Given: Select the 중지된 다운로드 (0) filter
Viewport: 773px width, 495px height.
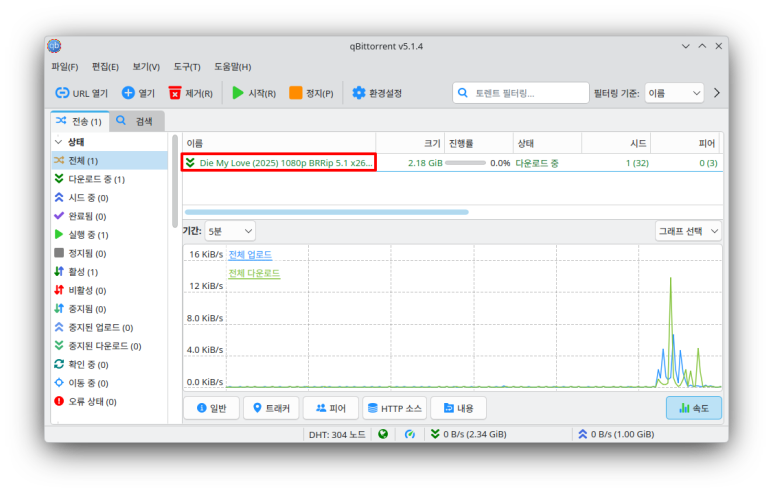Looking at the screenshot, I should (x=109, y=346).
